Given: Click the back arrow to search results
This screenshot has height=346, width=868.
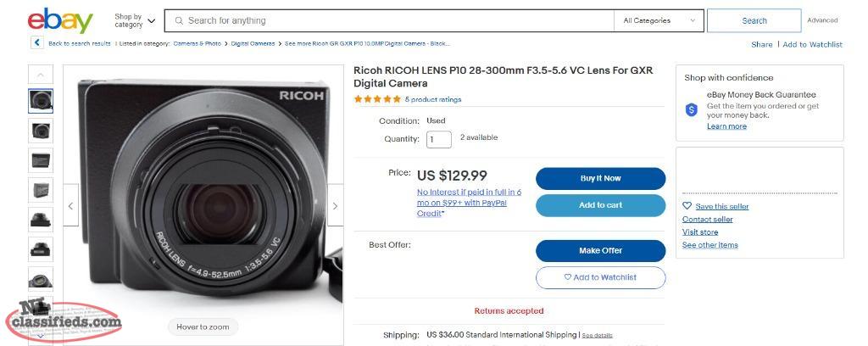Looking at the screenshot, I should (x=37, y=42).
